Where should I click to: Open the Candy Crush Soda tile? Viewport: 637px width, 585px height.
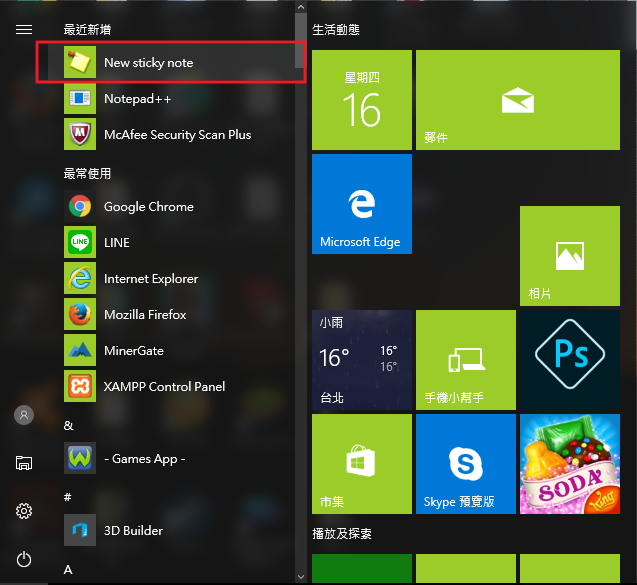click(570, 464)
